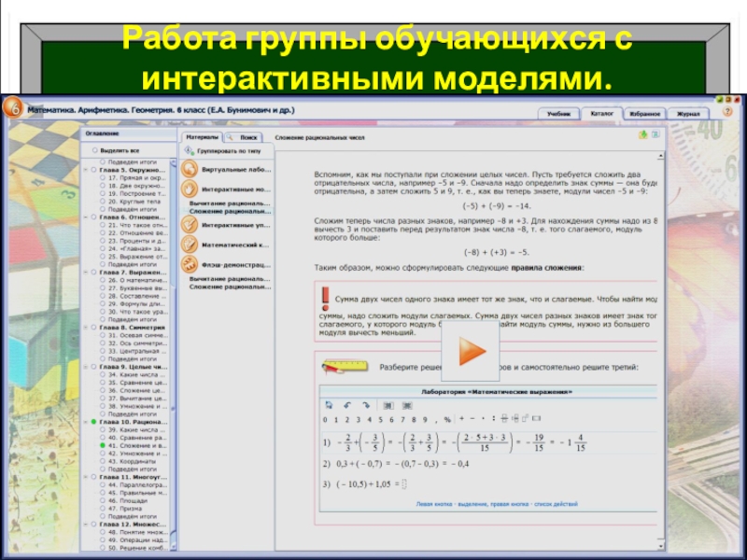
Task: Open the Материалы tab
Action: 202,137
